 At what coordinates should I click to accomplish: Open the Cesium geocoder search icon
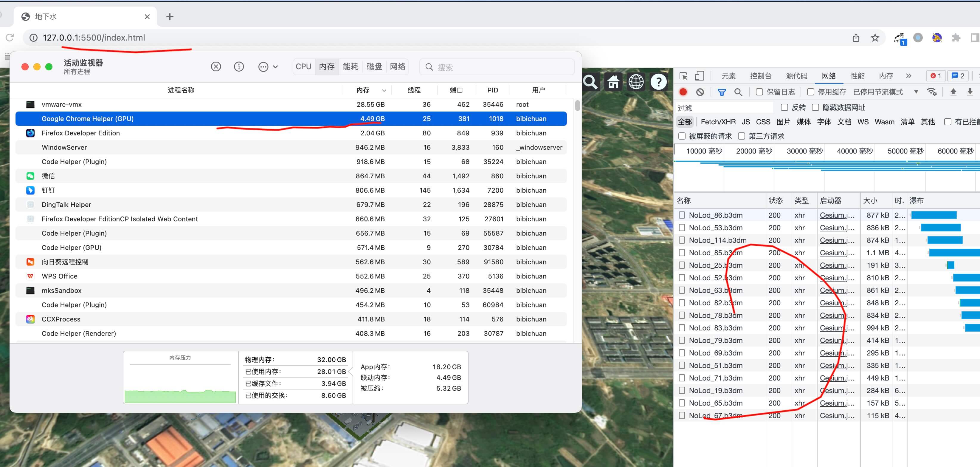coord(590,81)
